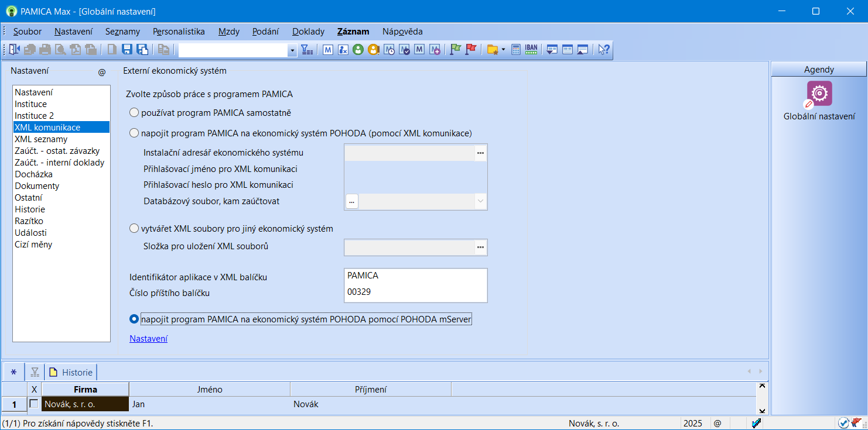Viewport: 868px width, 430px height.
Task: Open the IBAN tool icon
Action: (531, 50)
